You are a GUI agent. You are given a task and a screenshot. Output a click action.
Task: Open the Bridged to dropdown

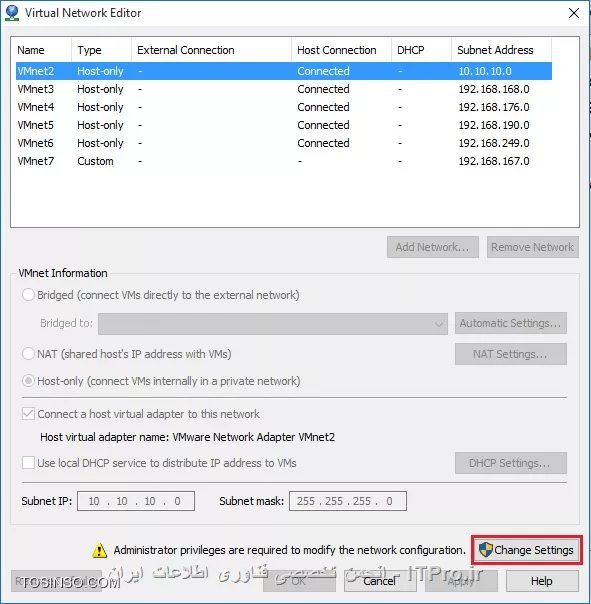(x=273, y=324)
